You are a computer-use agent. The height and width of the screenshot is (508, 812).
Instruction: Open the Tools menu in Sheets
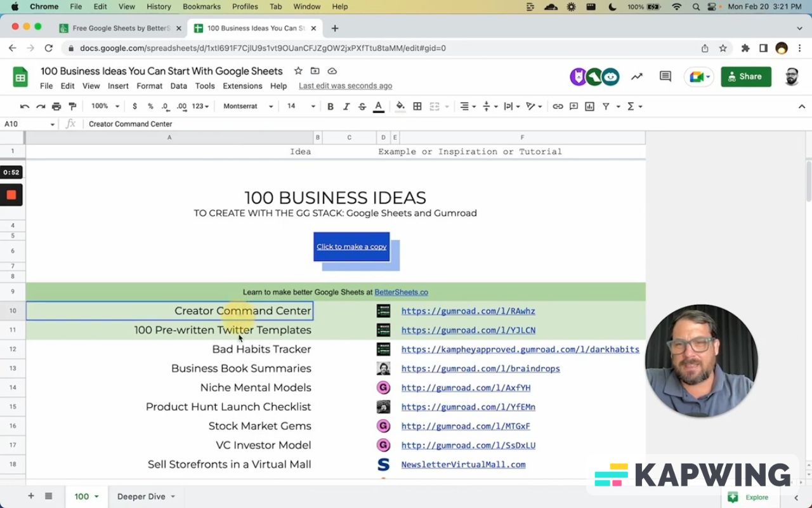205,86
